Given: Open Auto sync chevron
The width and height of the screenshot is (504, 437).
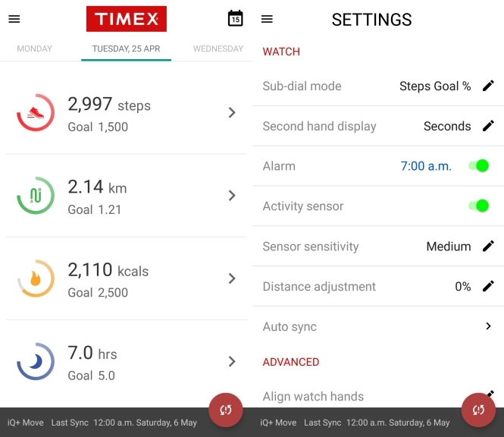Looking at the screenshot, I should coord(488,326).
